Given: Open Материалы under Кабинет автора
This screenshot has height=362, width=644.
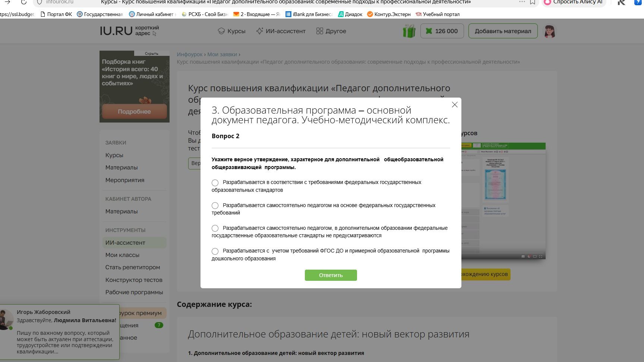Looking at the screenshot, I should point(121,212).
